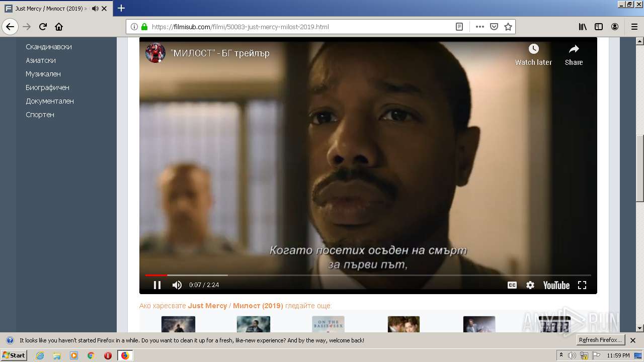The image size is (644, 362).
Task: Open Firefox account menu
Action: point(615,27)
